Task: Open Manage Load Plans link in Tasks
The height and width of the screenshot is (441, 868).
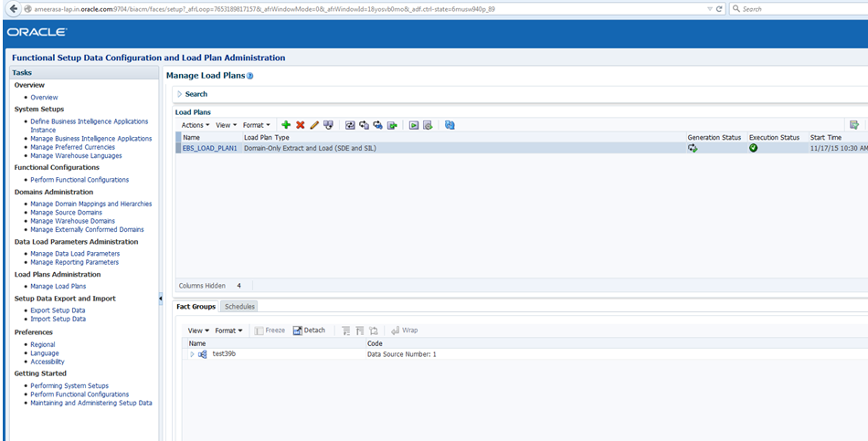Action: click(58, 286)
